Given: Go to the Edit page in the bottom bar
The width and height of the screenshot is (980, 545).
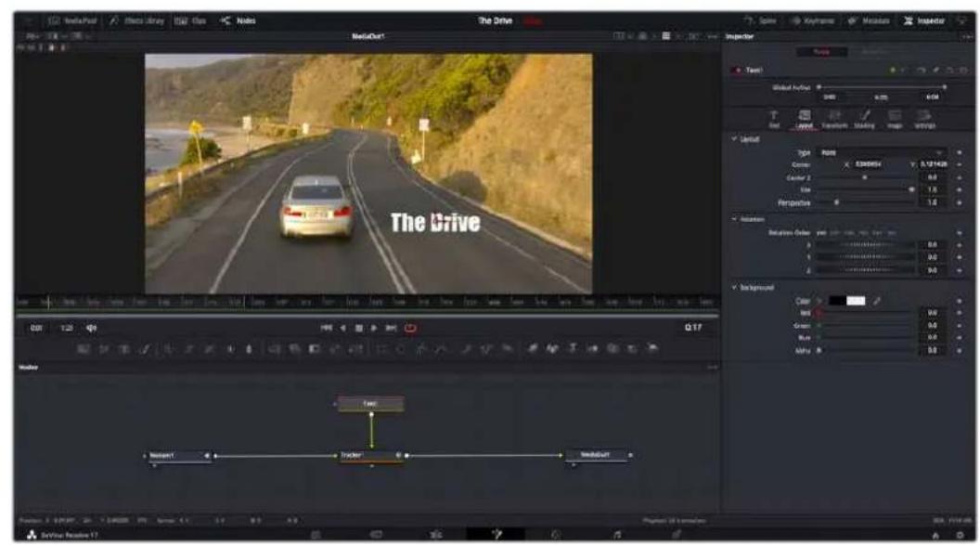Looking at the screenshot, I should tap(436, 535).
